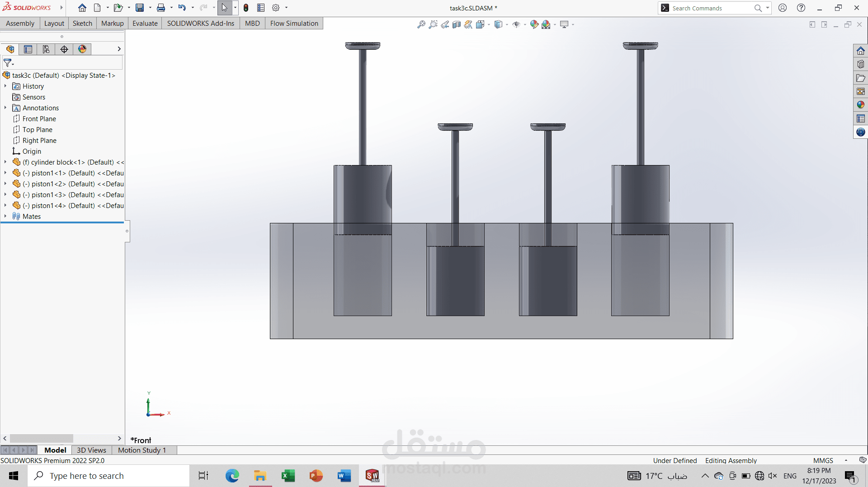Viewport: 868px width, 487px height.
Task: Open the bottom blue globe task pane icon
Action: pyautogui.click(x=861, y=132)
